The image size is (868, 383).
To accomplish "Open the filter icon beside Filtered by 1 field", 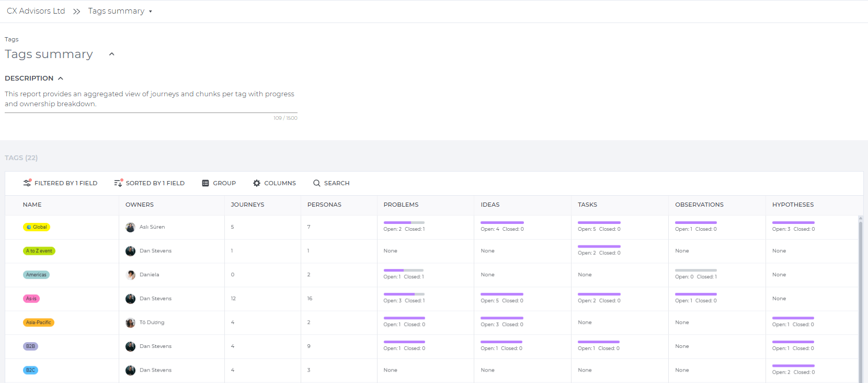I will pos(27,183).
